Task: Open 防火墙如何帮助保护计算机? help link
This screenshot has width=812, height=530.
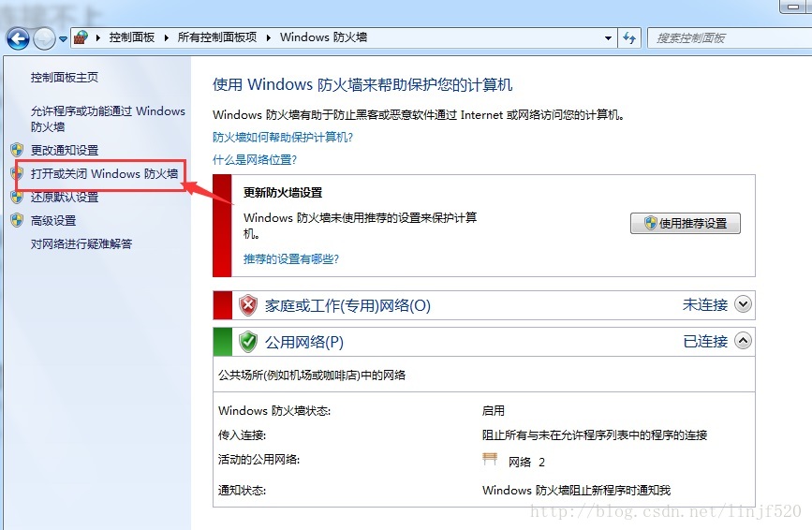Action: pos(283,137)
